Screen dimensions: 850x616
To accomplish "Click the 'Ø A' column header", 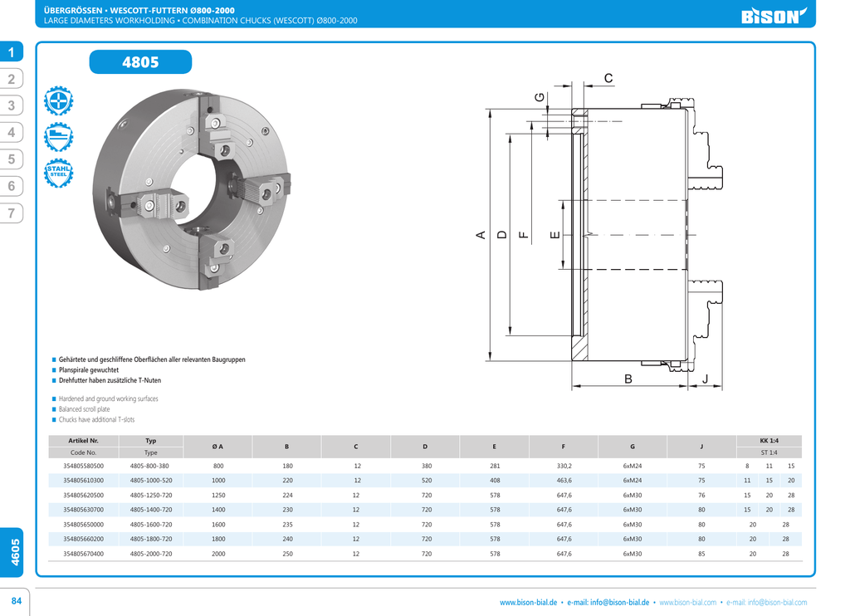I will (218, 447).
